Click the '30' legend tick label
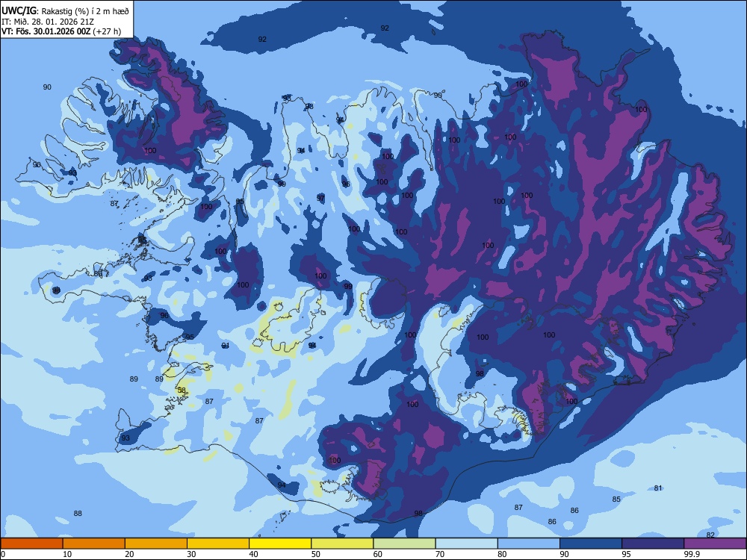 pyautogui.click(x=191, y=554)
